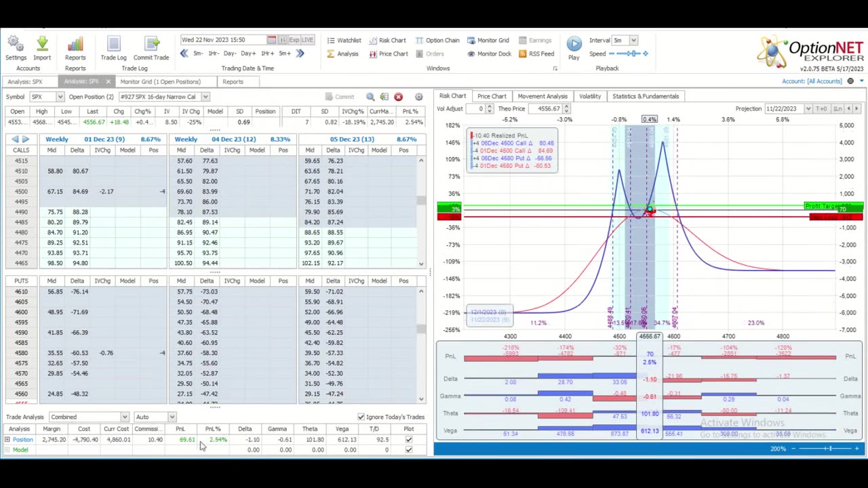Viewport: 868px width, 488px height.
Task: Open the RSS Feed window
Action: click(536, 54)
